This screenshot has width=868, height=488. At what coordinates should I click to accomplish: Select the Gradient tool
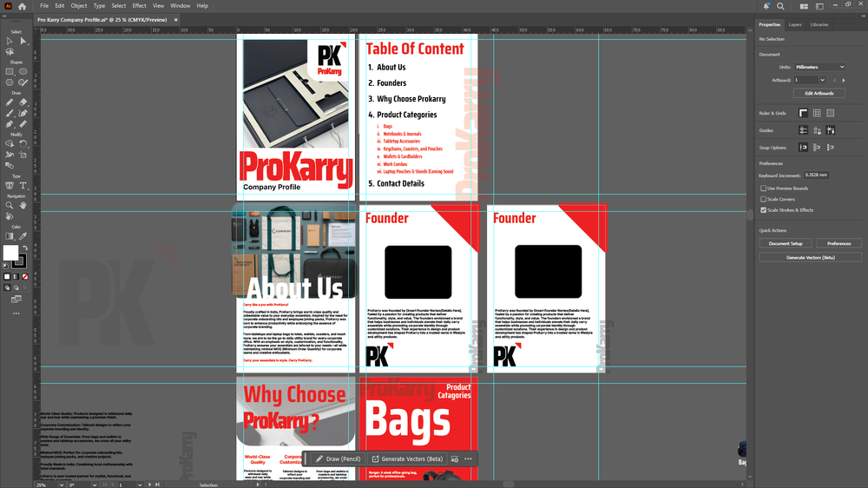click(x=10, y=236)
